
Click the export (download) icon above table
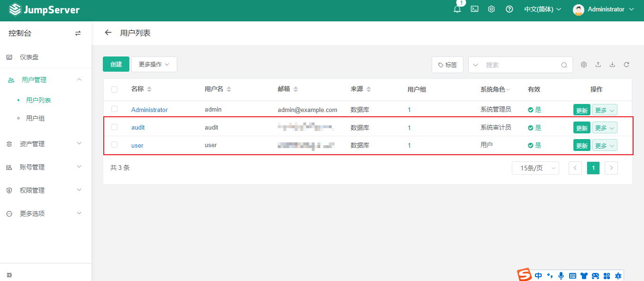tap(612, 65)
